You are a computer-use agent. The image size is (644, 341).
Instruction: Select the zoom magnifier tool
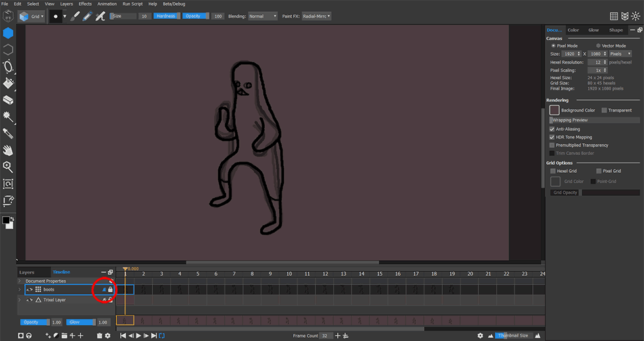[9, 167]
